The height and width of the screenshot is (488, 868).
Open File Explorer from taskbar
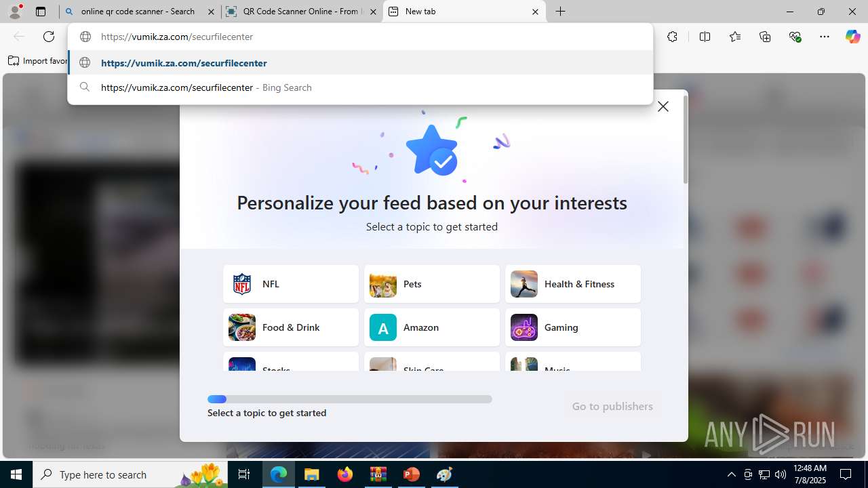click(312, 474)
